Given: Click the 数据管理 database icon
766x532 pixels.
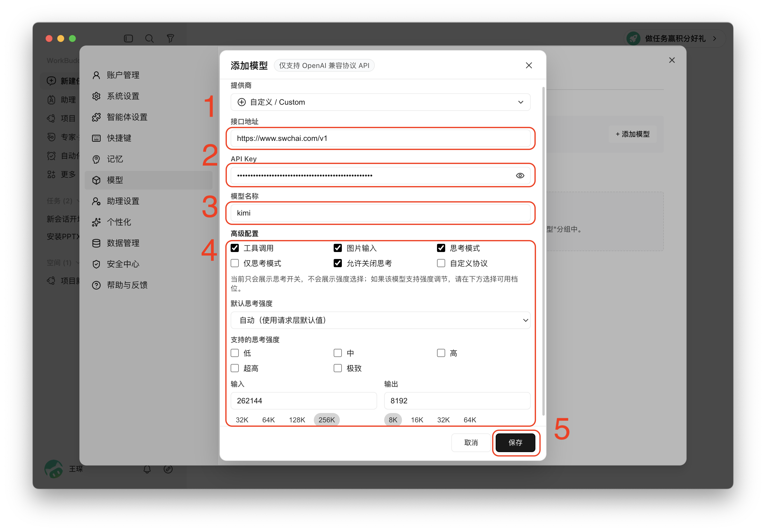Looking at the screenshot, I should tap(96, 243).
